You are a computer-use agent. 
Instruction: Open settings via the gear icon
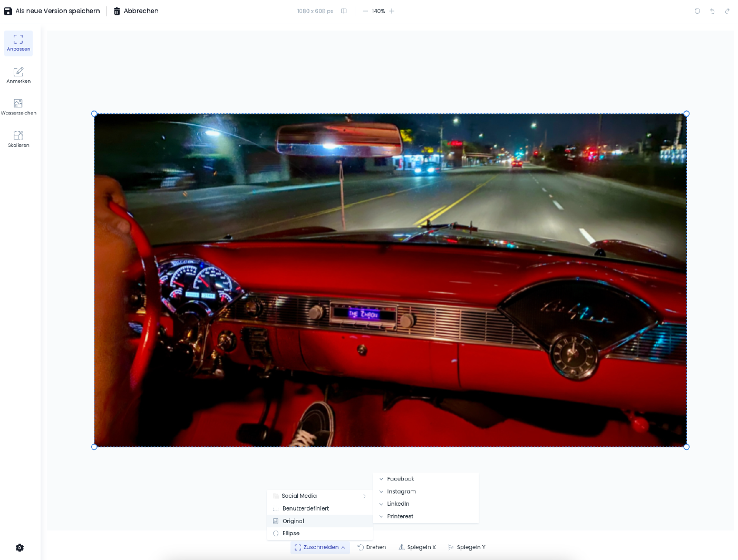point(20,548)
